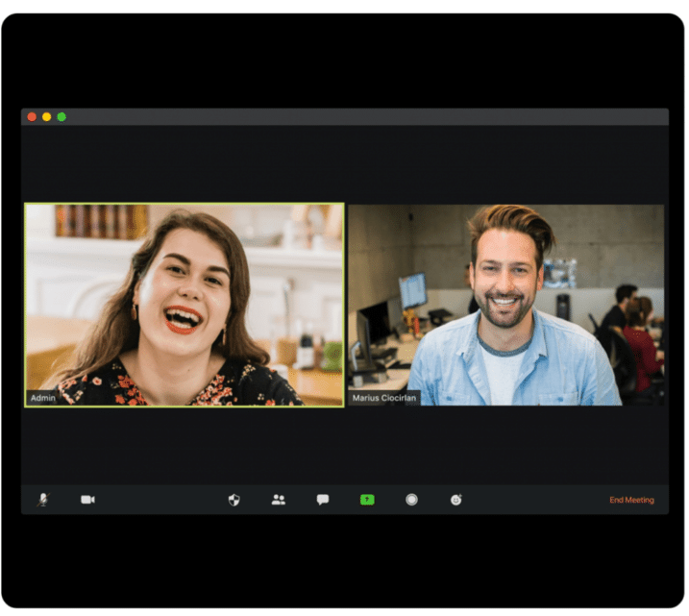Open the Participants icon
Screen dimensions: 689x616
click(279, 500)
